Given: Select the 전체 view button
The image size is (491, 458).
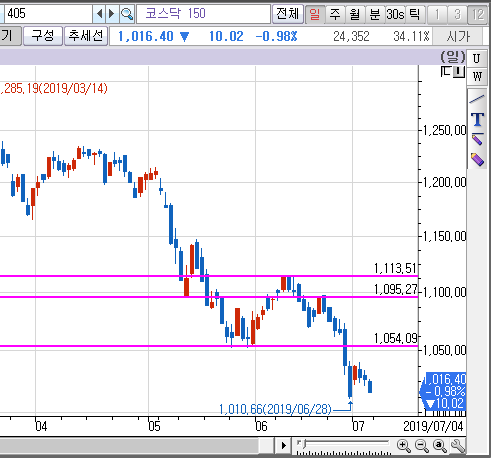Looking at the screenshot, I should tap(288, 14).
